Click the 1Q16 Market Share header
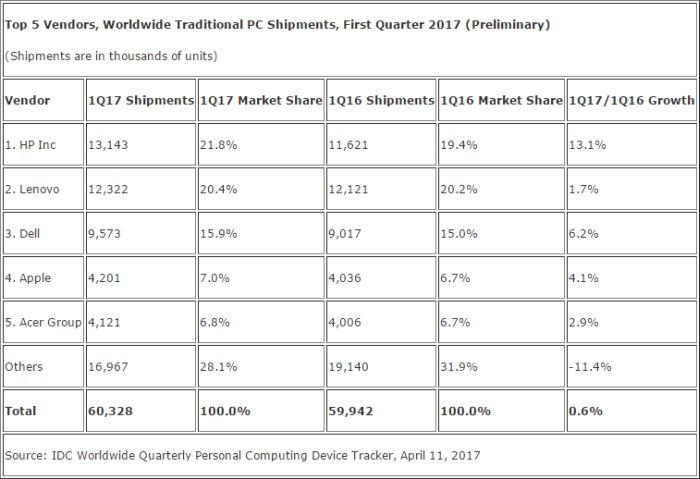700x479 pixels. point(501,100)
